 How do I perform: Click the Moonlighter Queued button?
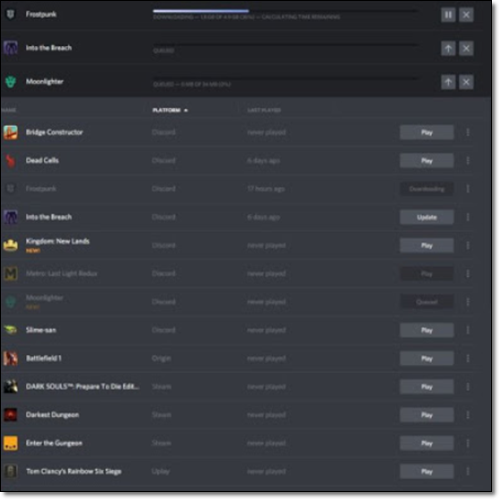(x=427, y=302)
